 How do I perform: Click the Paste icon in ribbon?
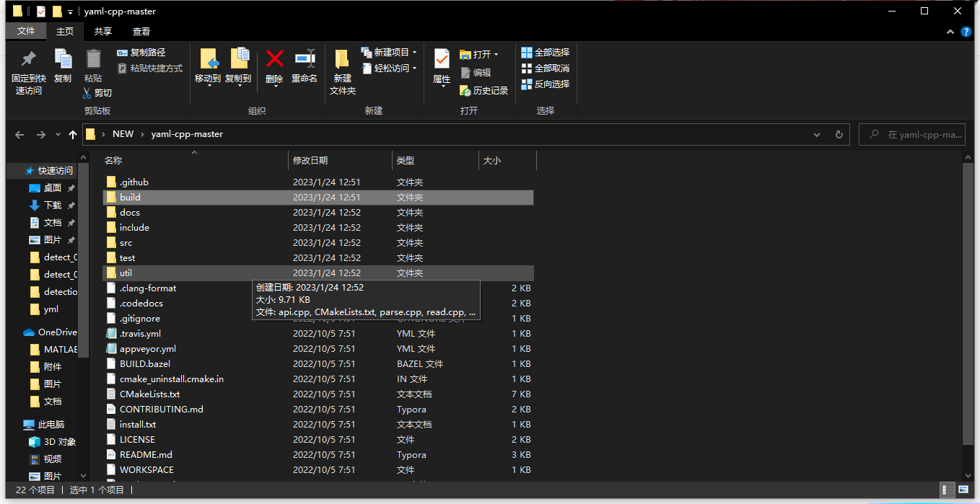click(93, 59)
